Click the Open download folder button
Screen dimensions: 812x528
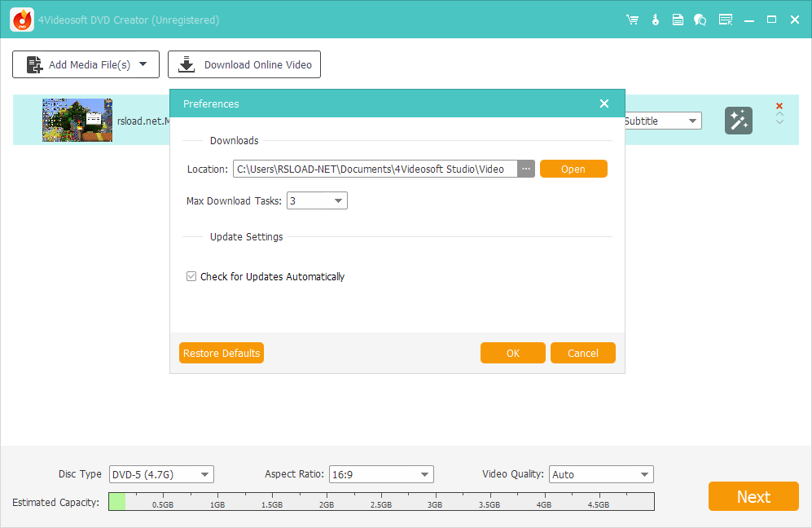573,169
